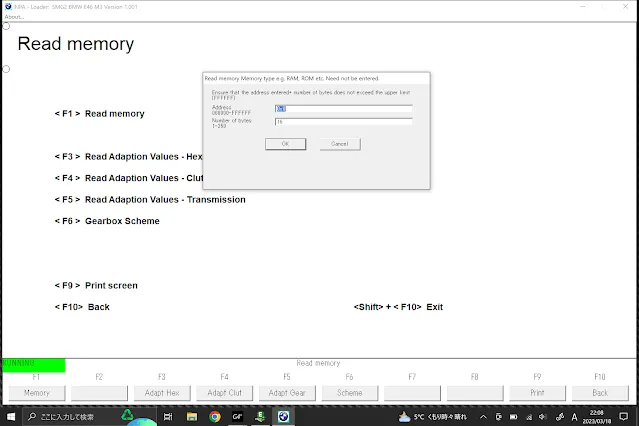Focus the Address input field
639x426 pixels.
pos(344,108)
